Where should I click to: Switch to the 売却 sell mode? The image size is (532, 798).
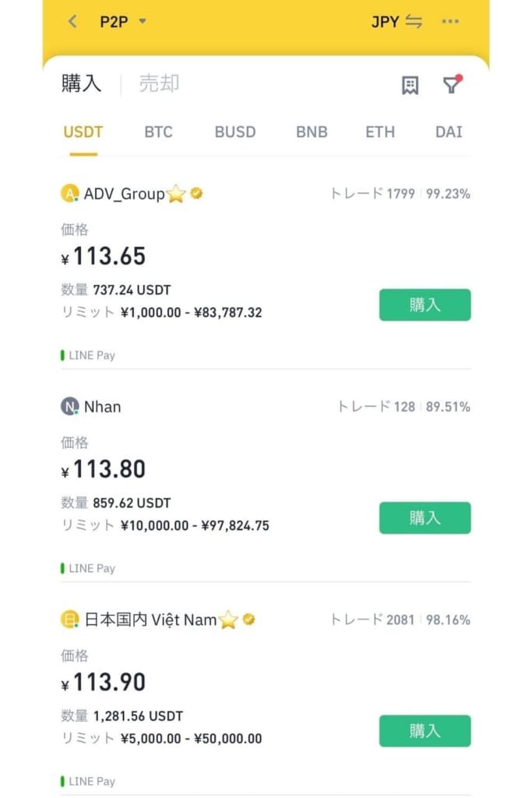point(159,83)
